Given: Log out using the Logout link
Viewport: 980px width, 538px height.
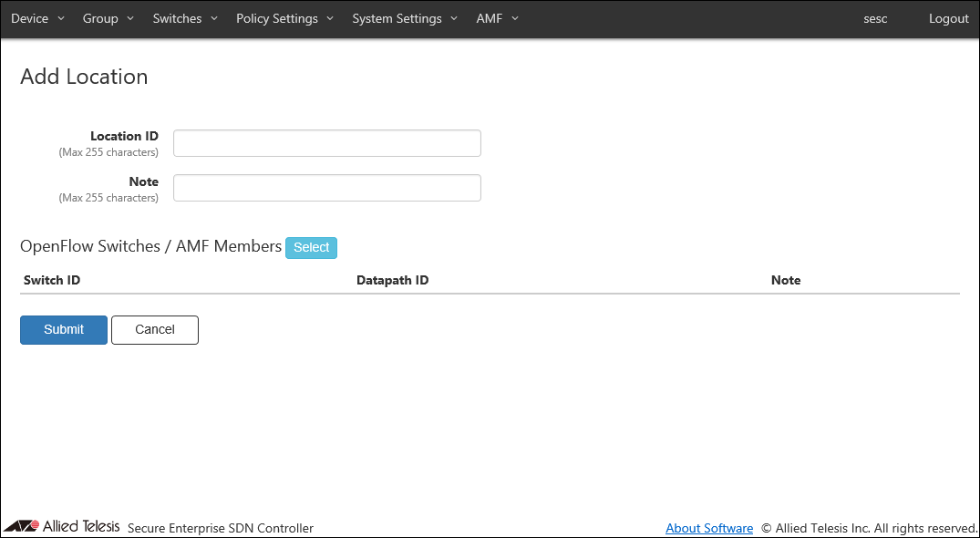Looking at the screenshot, I should pyautogui.click(x=948, y=19).
